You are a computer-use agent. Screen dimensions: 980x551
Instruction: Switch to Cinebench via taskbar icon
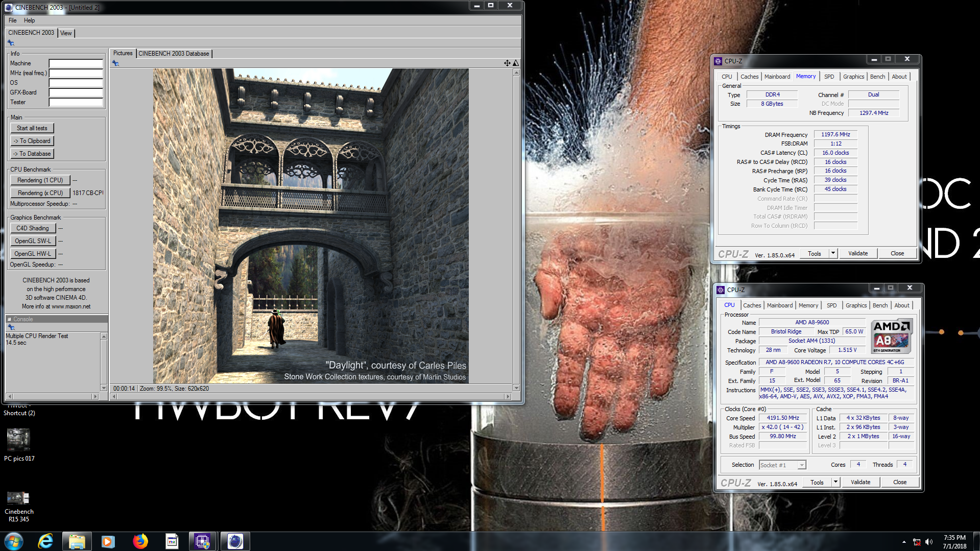pyautogui.click(x=235, y=541)
